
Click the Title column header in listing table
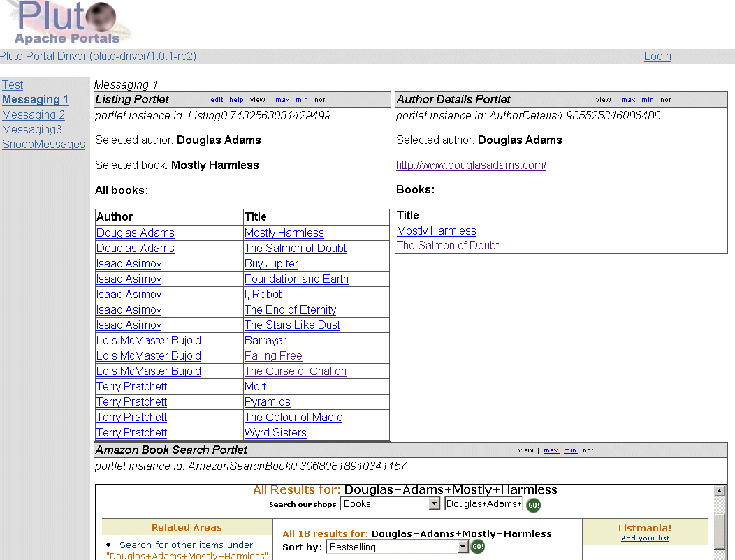256,216
